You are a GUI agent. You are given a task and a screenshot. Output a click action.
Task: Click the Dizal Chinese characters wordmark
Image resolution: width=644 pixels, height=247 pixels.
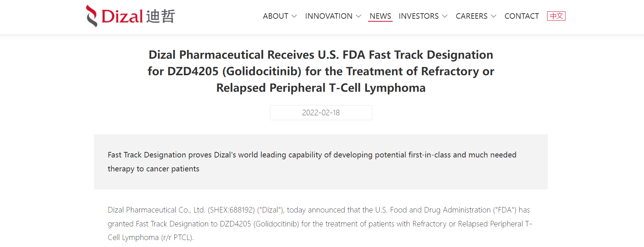coord(160,17)
